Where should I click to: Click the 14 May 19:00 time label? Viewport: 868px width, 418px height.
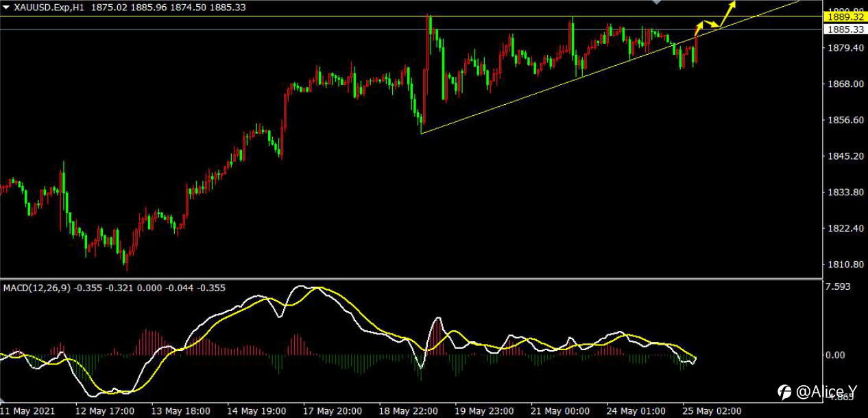tap(257, 411)
